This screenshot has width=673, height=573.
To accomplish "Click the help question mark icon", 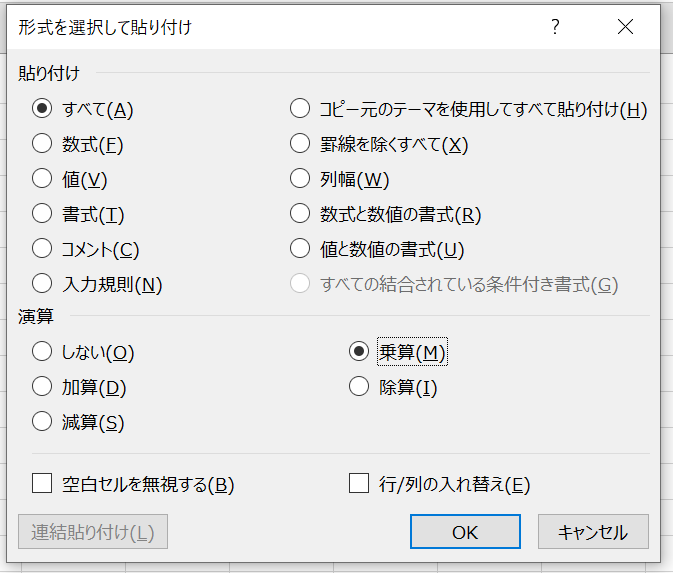I will 555,27.
